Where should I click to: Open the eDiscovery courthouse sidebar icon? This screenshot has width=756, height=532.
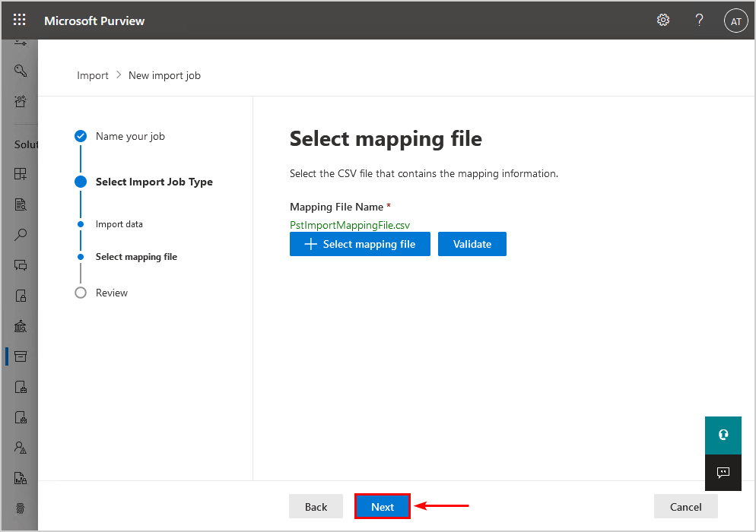click(21, 326)
